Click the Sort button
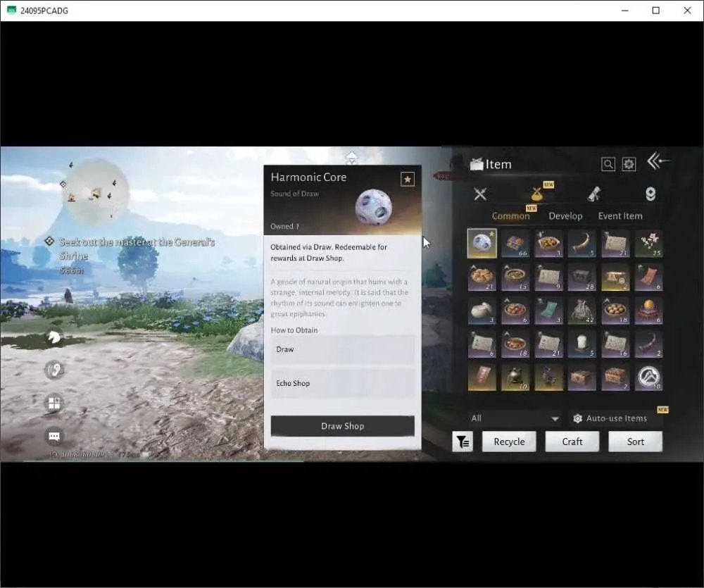 635,442
